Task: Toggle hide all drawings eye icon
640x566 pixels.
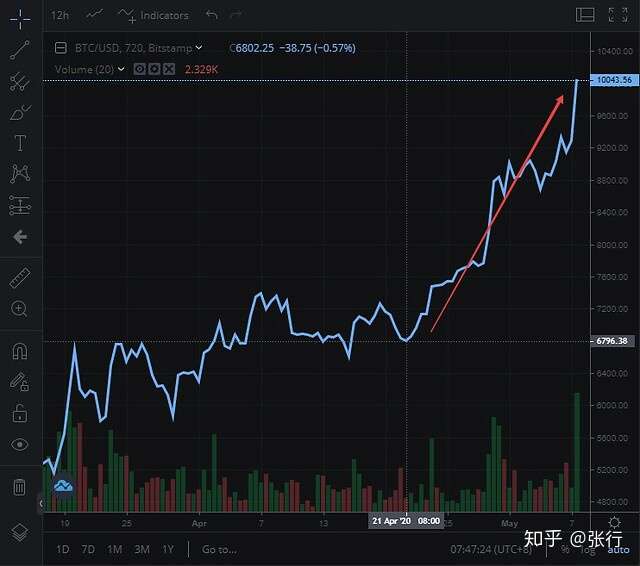Action: pos(20,444)
